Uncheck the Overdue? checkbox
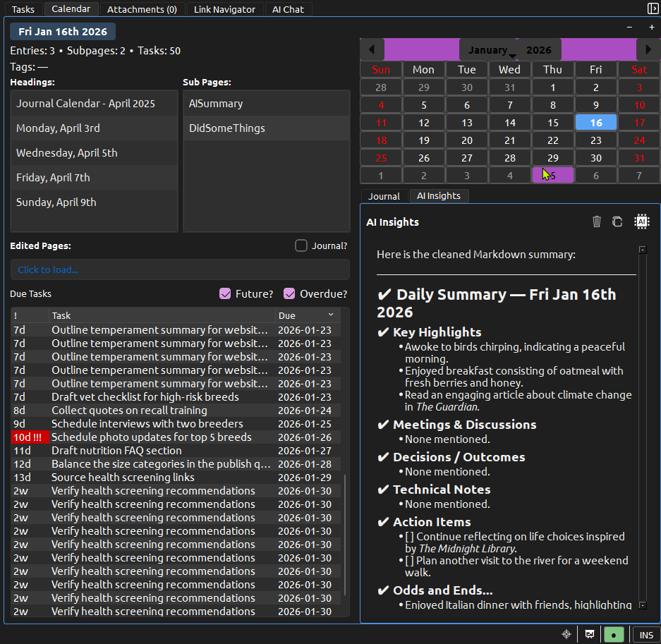 pyautogui.click(x=289, y=293)
